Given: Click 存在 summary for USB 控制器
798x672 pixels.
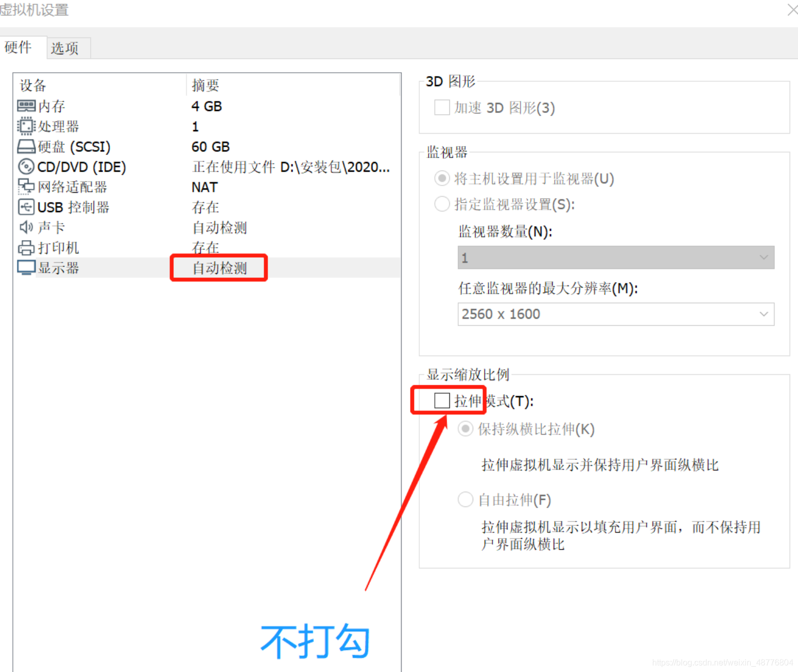Looking at the screenshot, I should [x=205, y=207].
